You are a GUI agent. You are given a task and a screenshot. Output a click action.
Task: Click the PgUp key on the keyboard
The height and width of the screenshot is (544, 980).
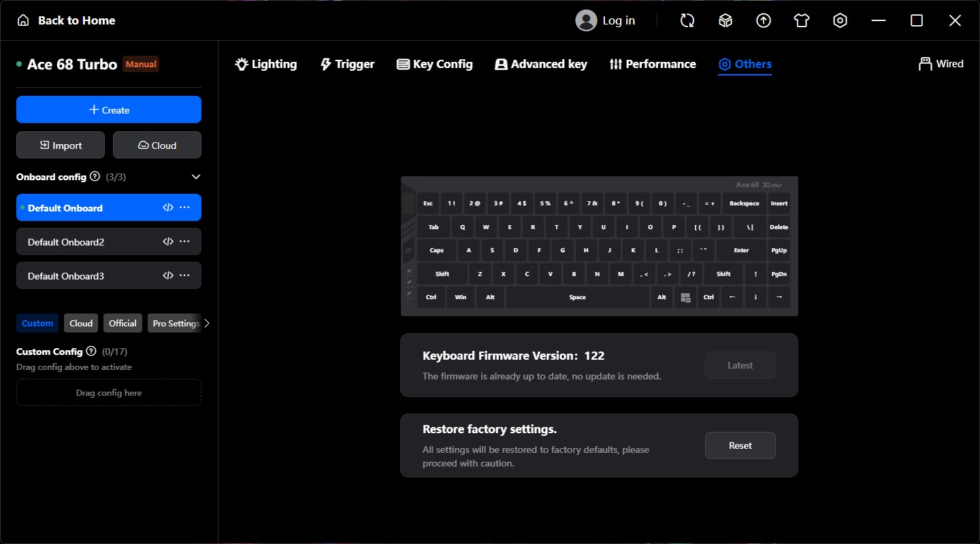779,250
